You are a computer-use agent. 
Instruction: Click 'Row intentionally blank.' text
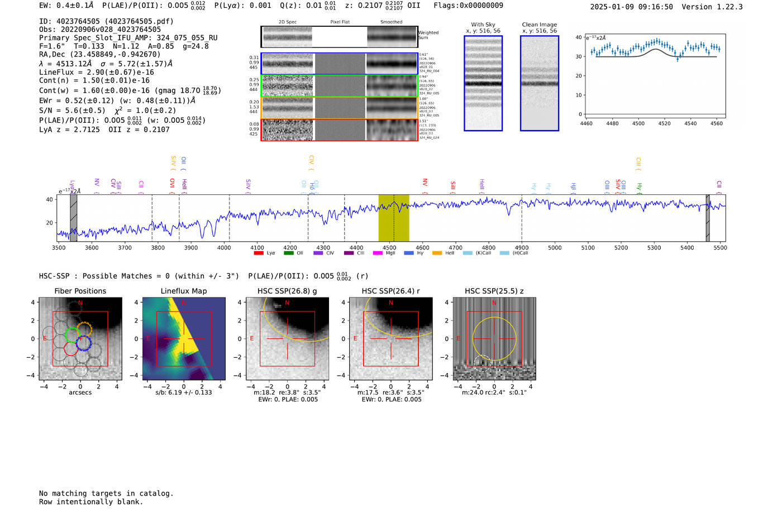pyautogui.click(x=91, y=502)
